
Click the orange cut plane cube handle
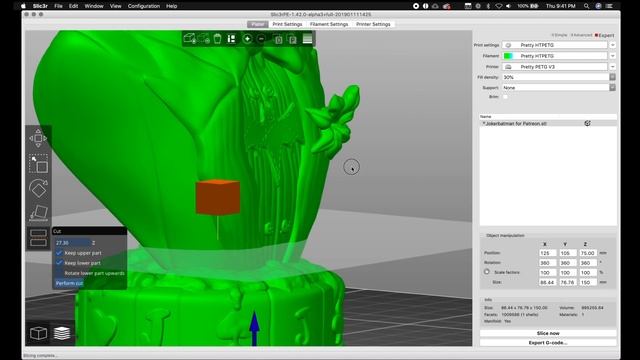(x=218, y=197)
